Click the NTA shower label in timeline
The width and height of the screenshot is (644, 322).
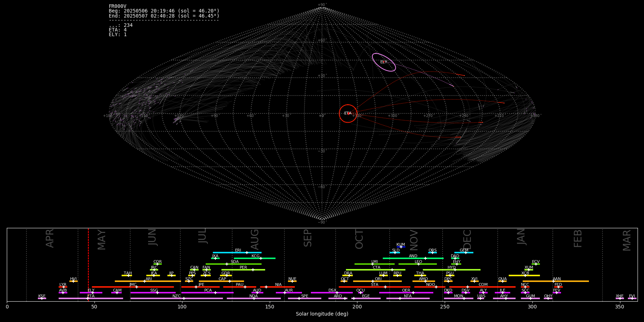click(408, 296)
